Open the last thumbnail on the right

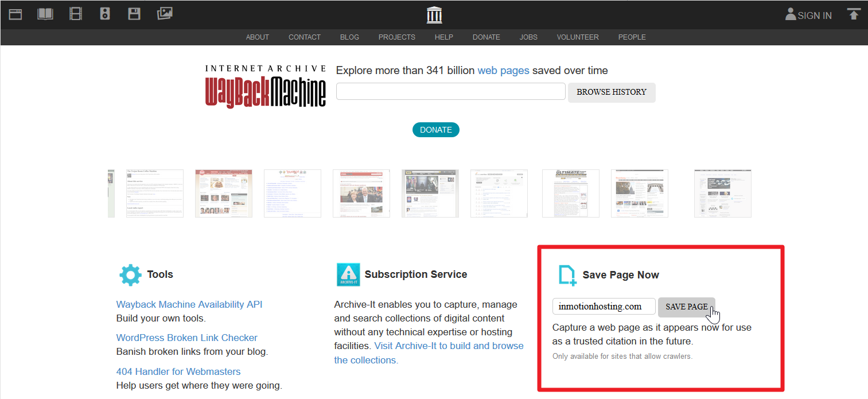(723, 193)
